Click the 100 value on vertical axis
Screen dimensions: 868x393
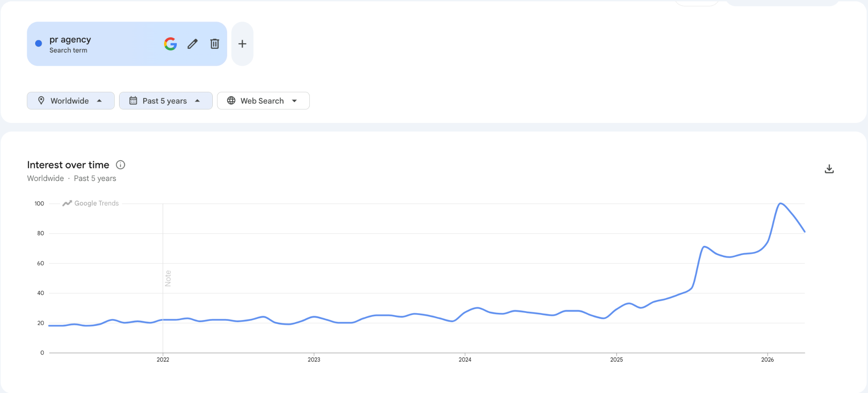coord(39,203)
